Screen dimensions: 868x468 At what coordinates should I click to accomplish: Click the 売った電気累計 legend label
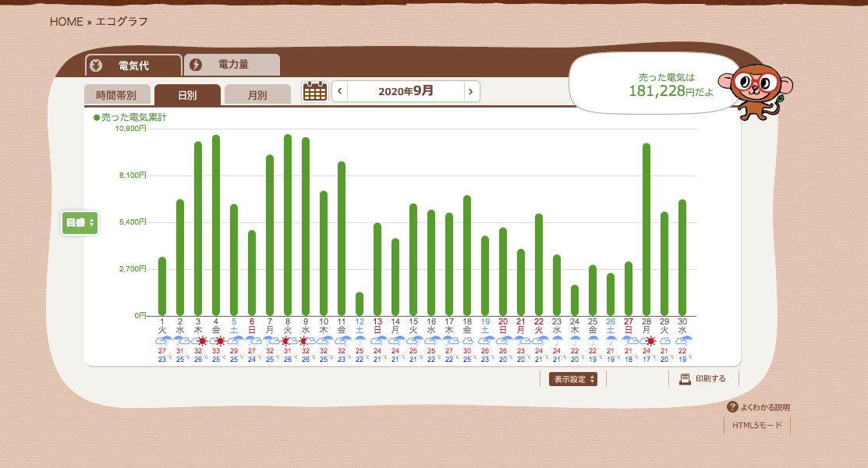click(133, 118)
